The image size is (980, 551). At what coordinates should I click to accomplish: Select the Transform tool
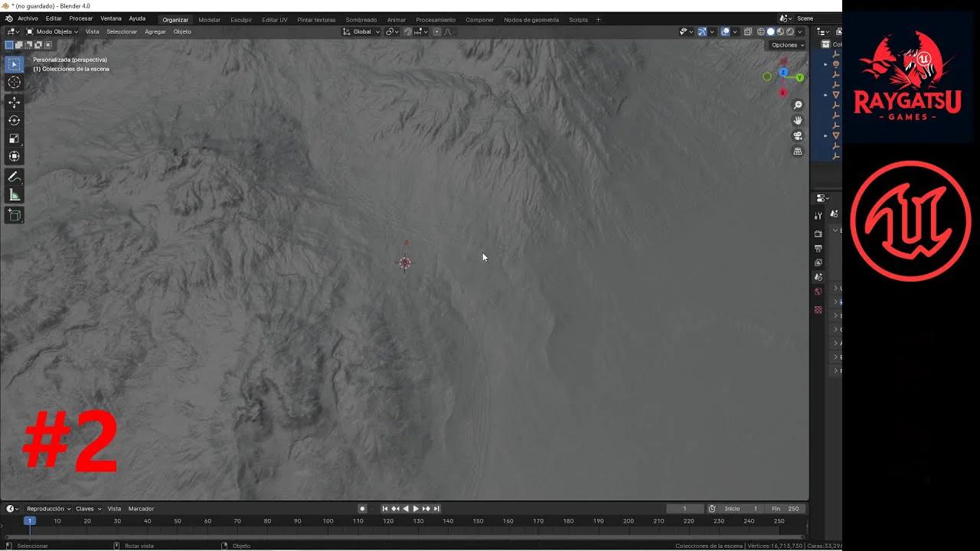click(14, 156)
